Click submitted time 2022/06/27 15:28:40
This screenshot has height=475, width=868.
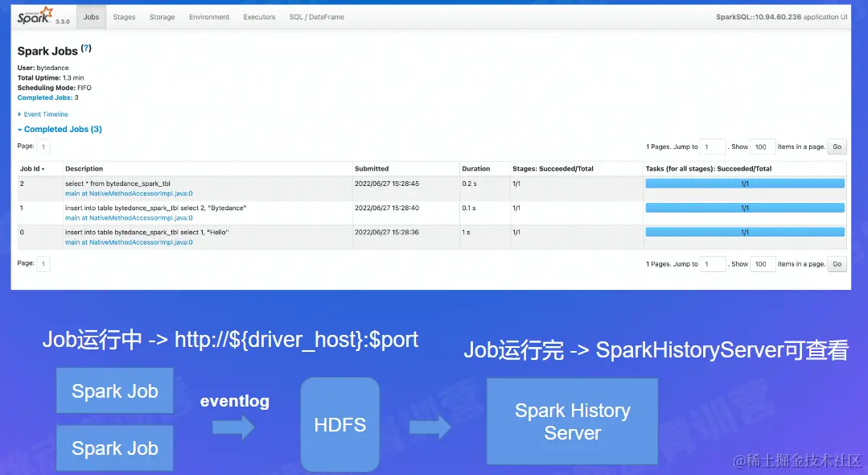coord(387,208)
